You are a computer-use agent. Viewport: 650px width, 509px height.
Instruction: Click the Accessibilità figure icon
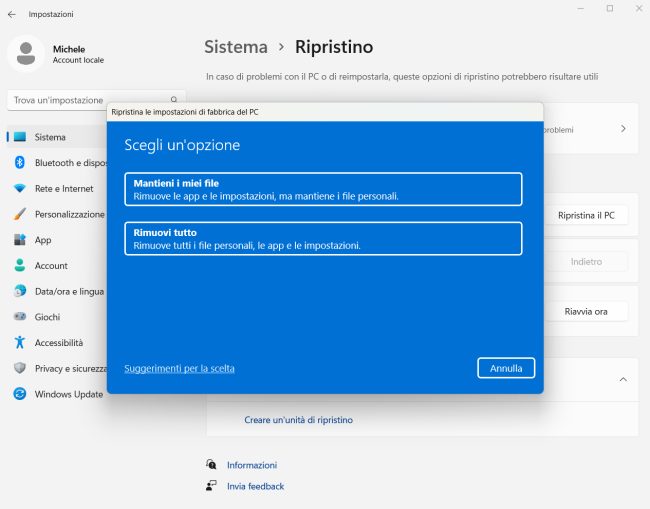tap(19, 342)
